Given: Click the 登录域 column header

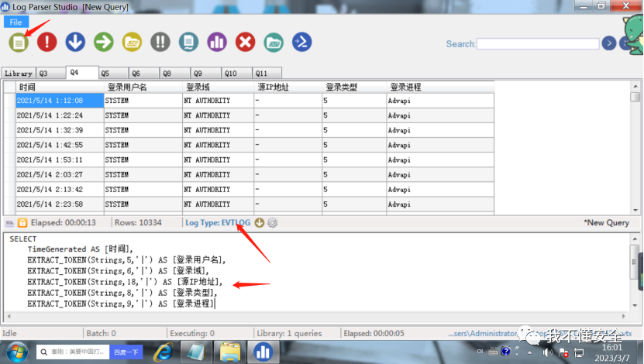Looking at the screenshot, I should tap(218, 87).
